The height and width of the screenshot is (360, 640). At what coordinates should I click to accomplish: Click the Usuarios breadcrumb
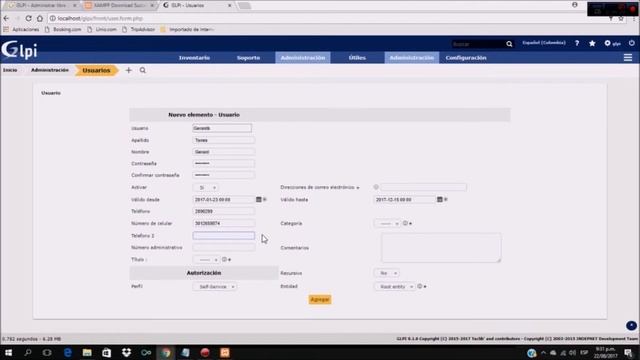coord(96,70)
